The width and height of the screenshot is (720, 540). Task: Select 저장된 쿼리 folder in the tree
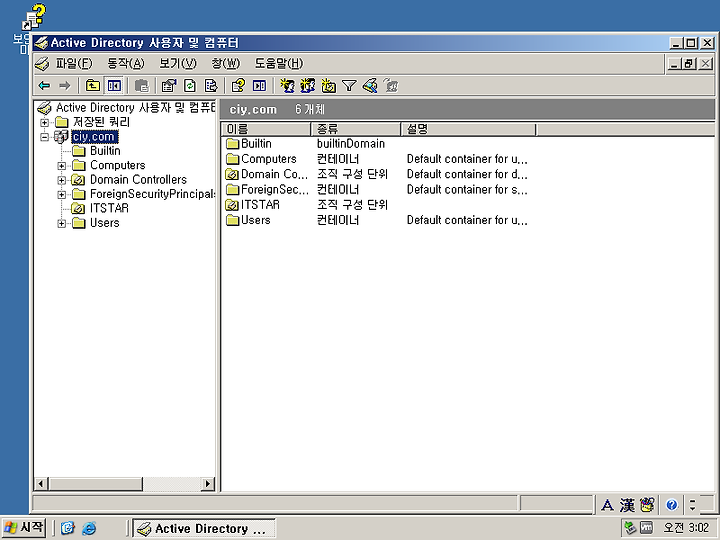[x=101, y=122]
